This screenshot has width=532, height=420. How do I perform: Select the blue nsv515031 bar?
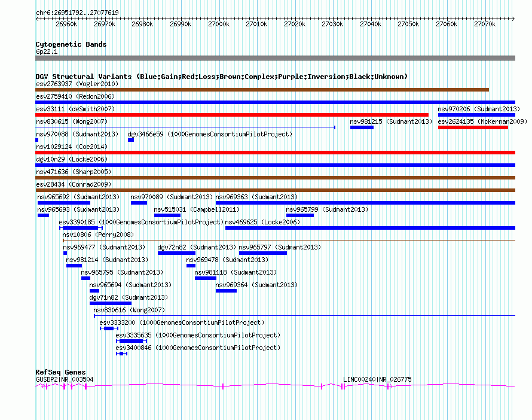point(167,215)
